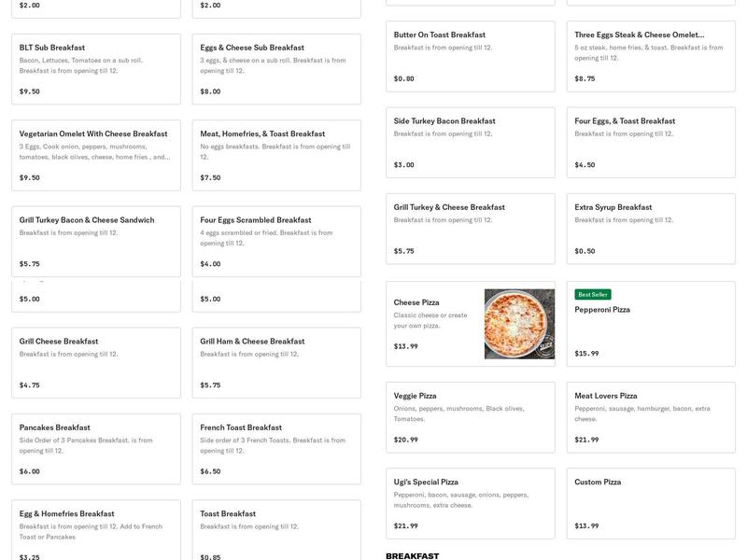Screen dimensions: 747x560
Task: View the Cheese Pizza photo thumbnail
Action: (x=519, y=324)
